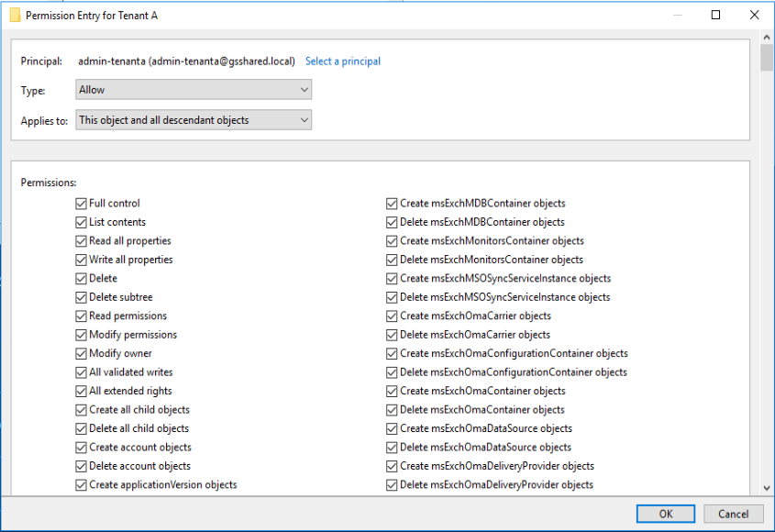Maximize the Permission Entry dialog
The image size is (775, 532).
pyautogui.click(x=715, y=16)
